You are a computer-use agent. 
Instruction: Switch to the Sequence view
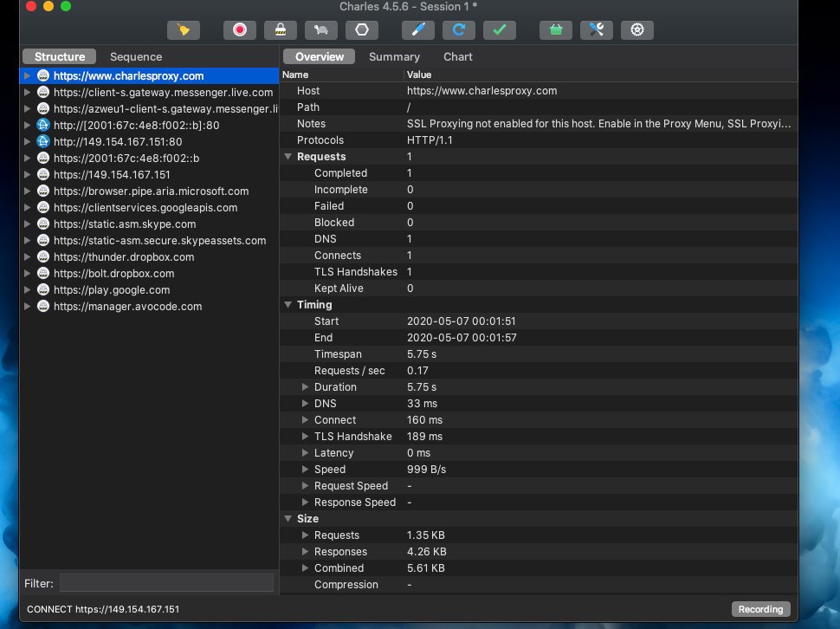pyautogui.click(x=136, y=57)
